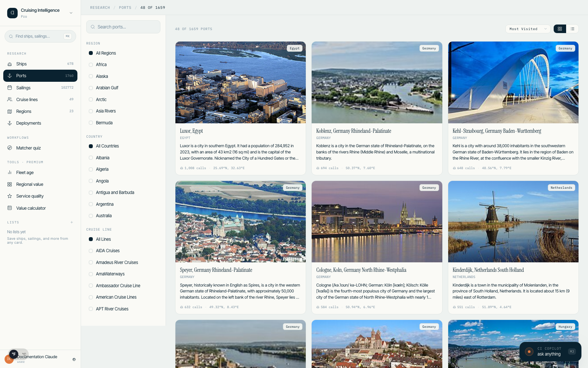Click the ship icon beside 694 calls
Viewport: 588px width, 368px height.
click(x=318, y=168)
